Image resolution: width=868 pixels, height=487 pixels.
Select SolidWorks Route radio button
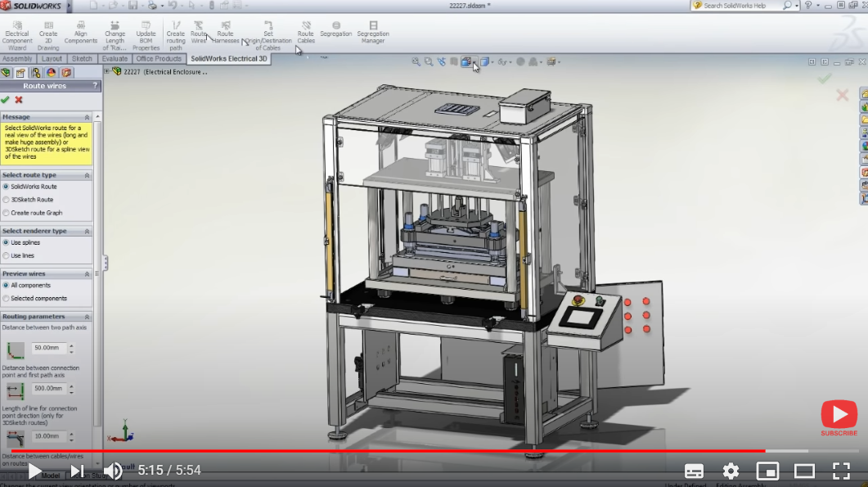tap(6, 187)
